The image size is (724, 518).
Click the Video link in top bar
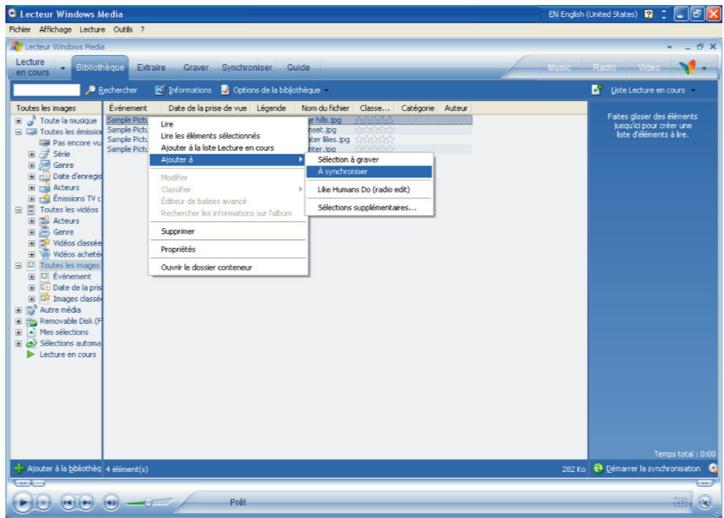[x=649, y=68]
